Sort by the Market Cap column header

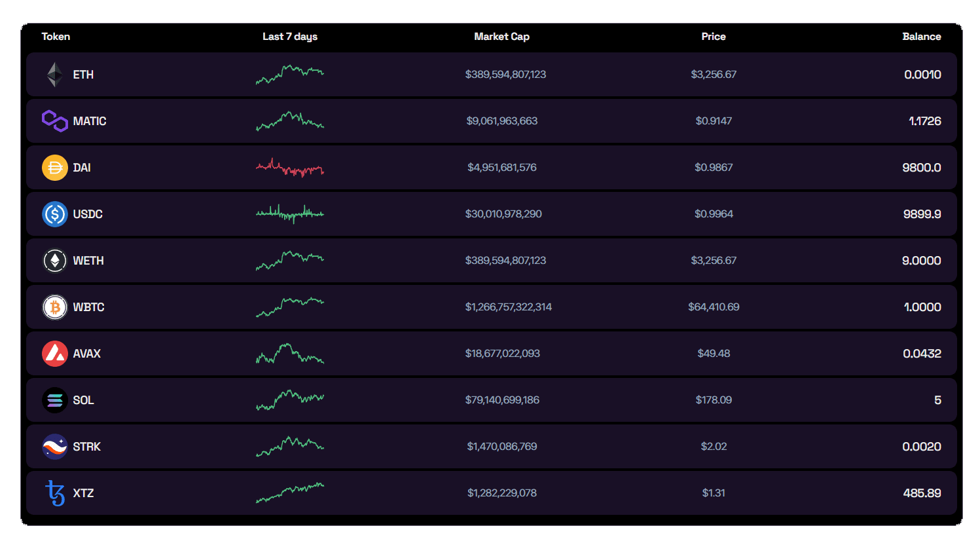coord(502,37)
